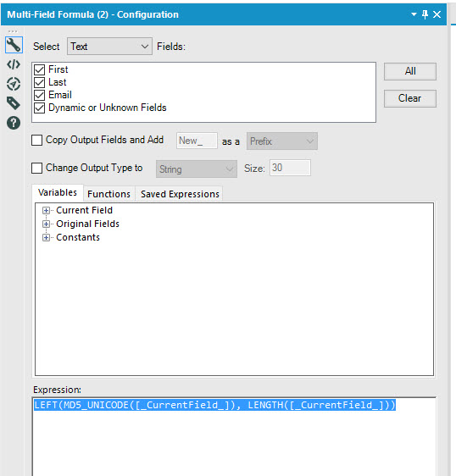This screenshot has width=456, height=476.
Task: Uncheck the Email field checkbox
Action: pos(40,95)
